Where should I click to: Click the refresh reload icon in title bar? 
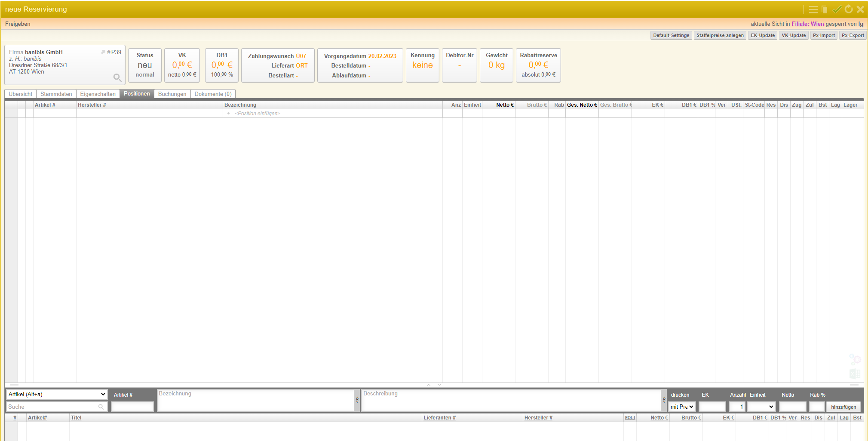(849, 9)
